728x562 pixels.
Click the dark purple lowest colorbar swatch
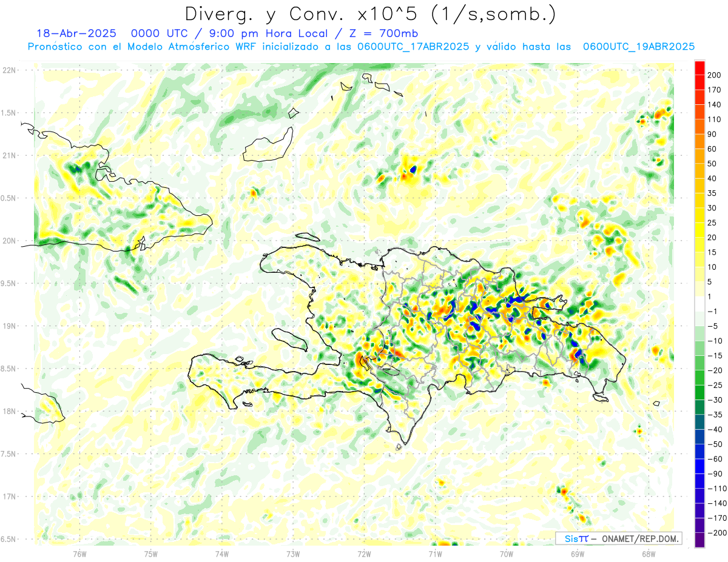point(699,540)
